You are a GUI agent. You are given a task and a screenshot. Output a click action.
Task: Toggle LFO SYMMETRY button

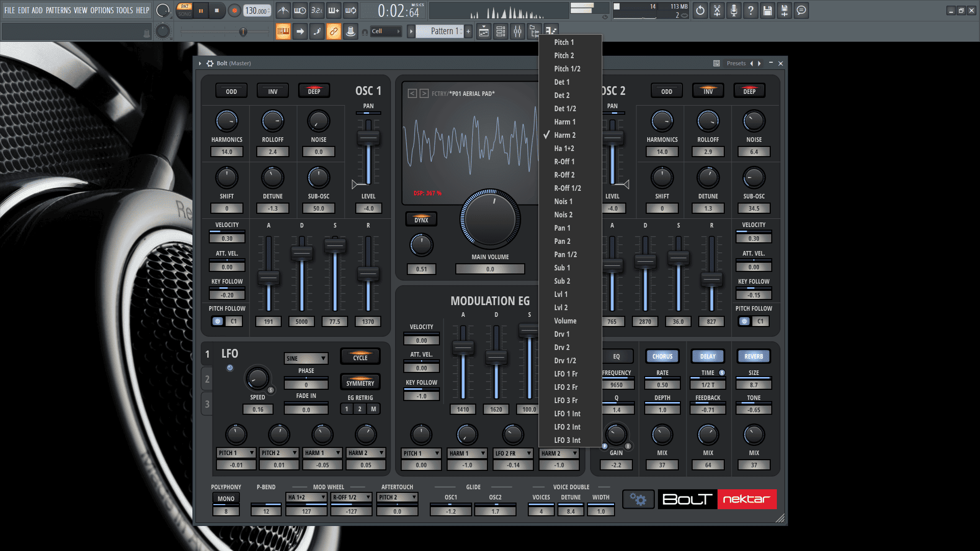click(x=360, y=383)
